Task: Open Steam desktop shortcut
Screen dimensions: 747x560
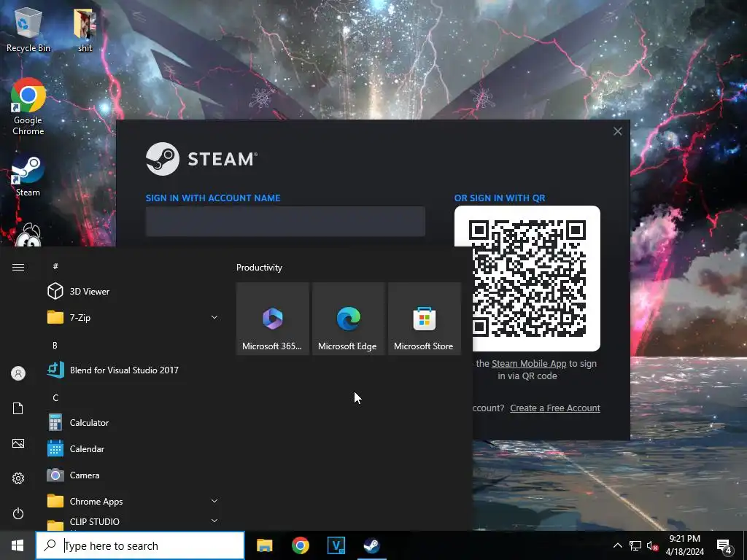Action: [x=28, y=175]
